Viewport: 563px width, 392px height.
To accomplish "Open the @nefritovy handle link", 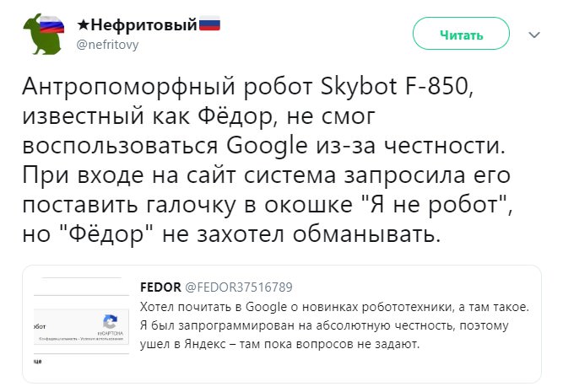I will (107, 45).
